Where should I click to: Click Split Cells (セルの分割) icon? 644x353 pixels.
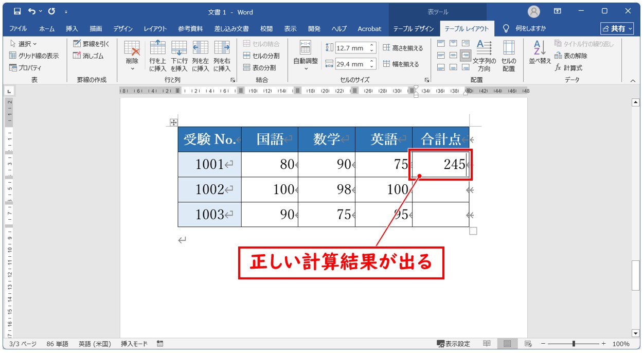[x=247, y=56]
